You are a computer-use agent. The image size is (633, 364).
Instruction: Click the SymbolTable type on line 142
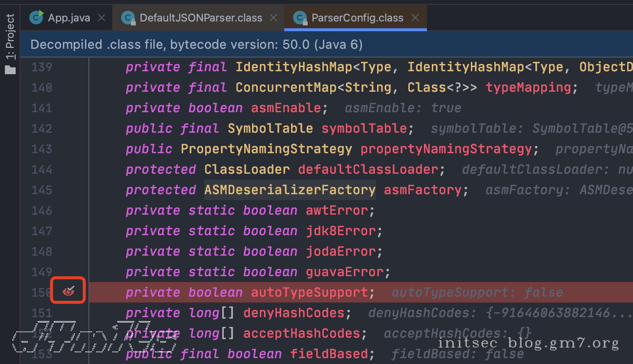pyautogui.click(x=270, y=128)
